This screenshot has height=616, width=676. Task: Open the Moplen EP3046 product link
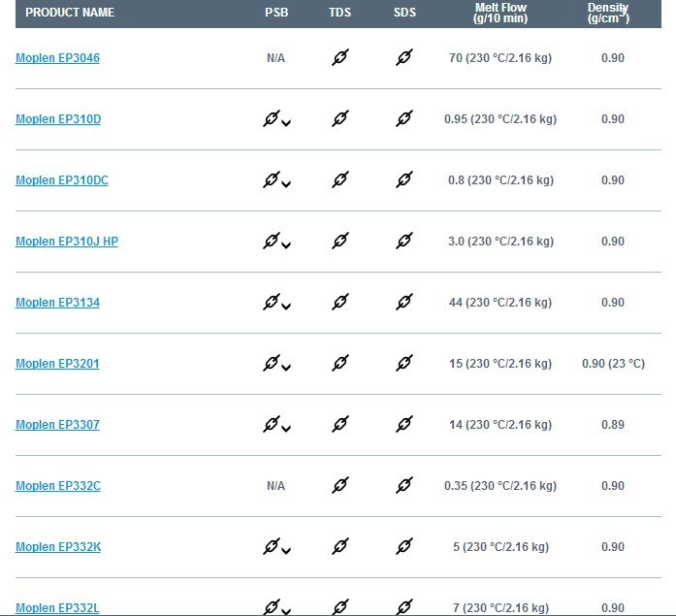(x=58, y=58)
